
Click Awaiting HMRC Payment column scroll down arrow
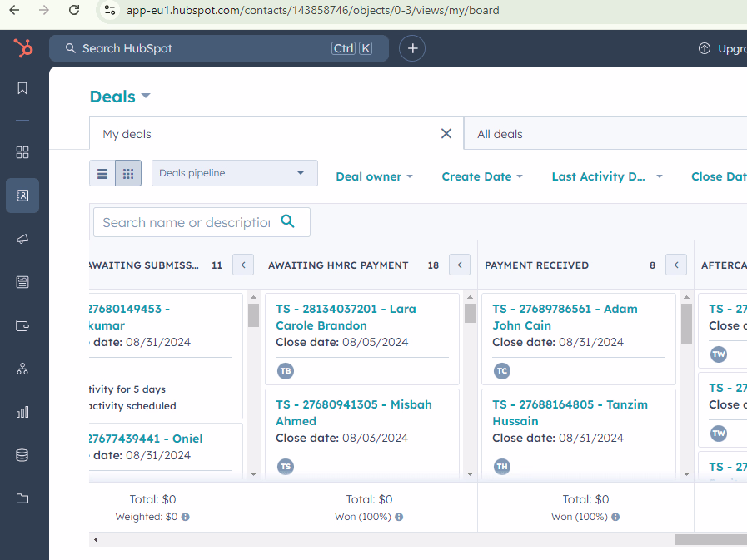click(x=470, y=473)
